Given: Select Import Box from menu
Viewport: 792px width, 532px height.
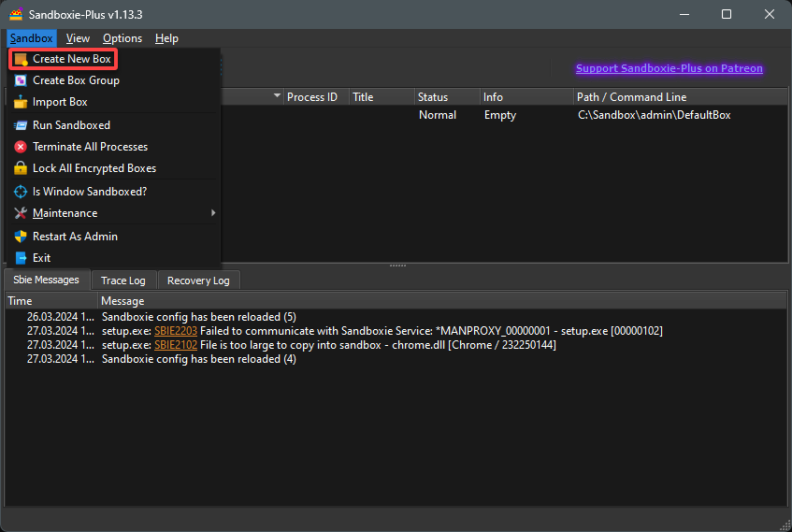Looking at the screenshot, I should click(x=114, y=102).
